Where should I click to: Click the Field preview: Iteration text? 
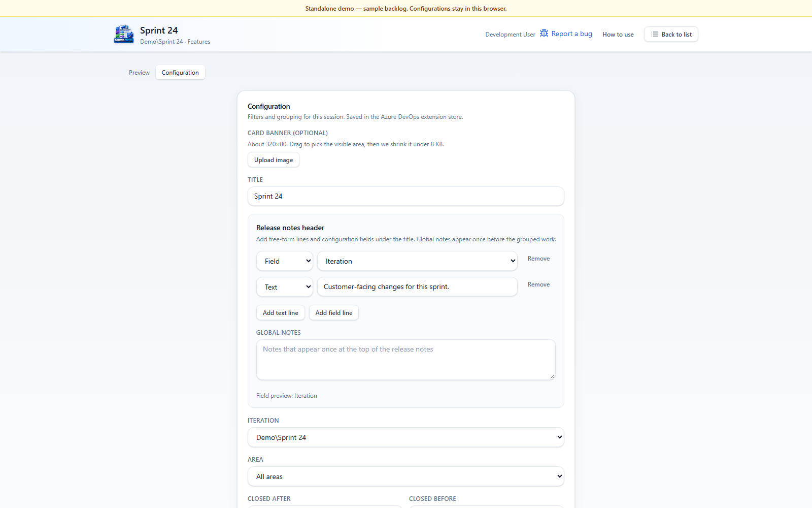[x=287, y=396]
